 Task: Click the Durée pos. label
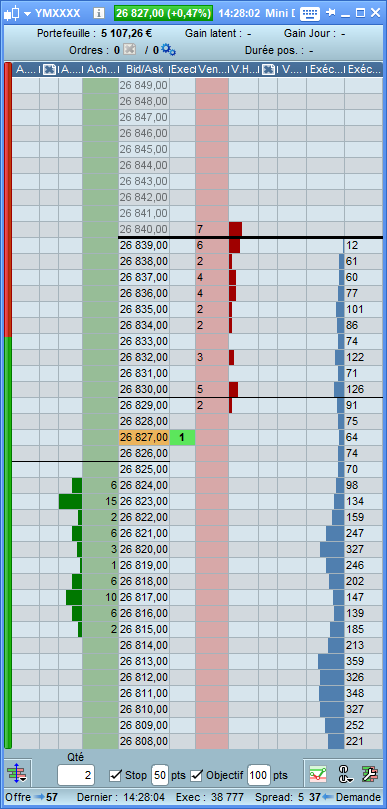tap(276, 51)
